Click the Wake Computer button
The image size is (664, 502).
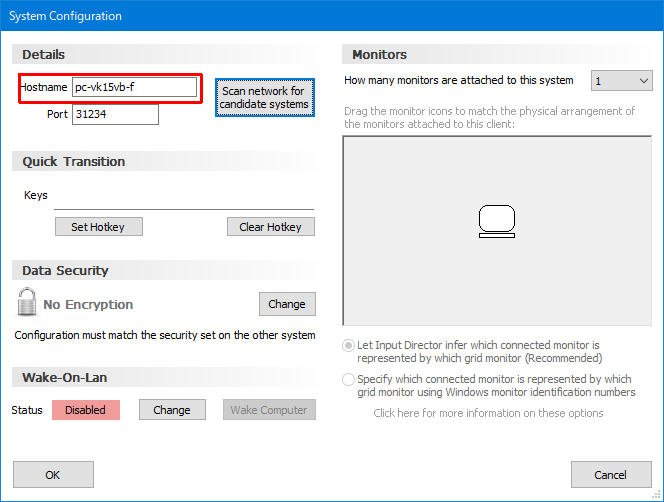pos(269,410)
